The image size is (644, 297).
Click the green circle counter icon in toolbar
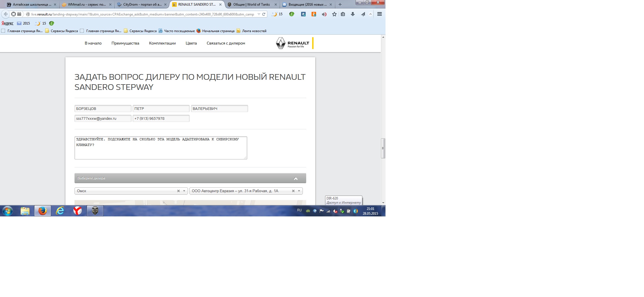coord(292,14)
